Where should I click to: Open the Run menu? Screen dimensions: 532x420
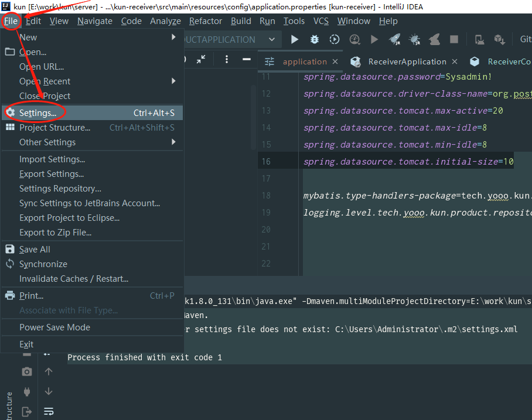point(267,21)
